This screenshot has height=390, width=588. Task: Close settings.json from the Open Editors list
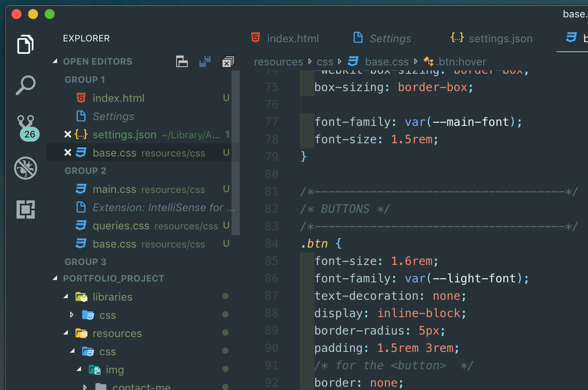(x=67, y=134)
